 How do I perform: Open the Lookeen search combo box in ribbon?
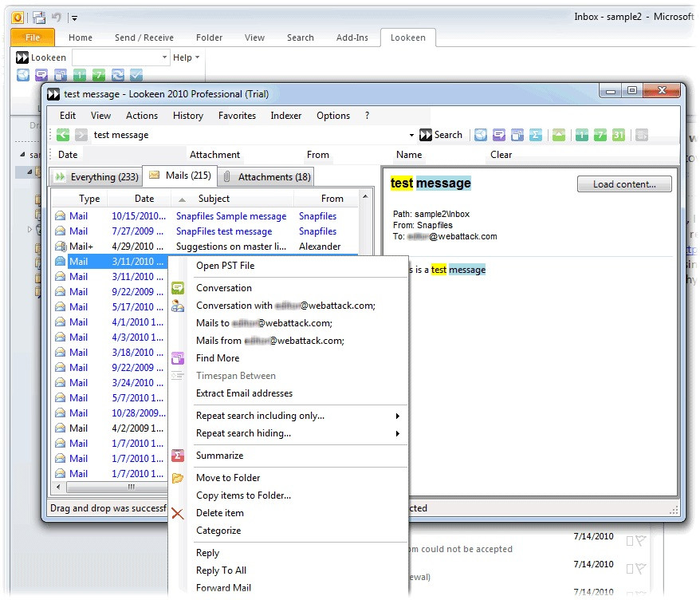[120, 57]
